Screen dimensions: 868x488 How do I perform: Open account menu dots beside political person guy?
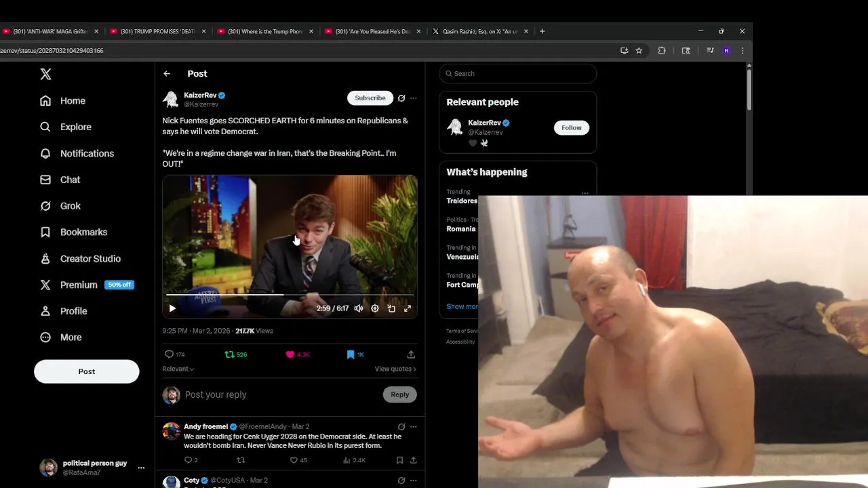point(141,468)
